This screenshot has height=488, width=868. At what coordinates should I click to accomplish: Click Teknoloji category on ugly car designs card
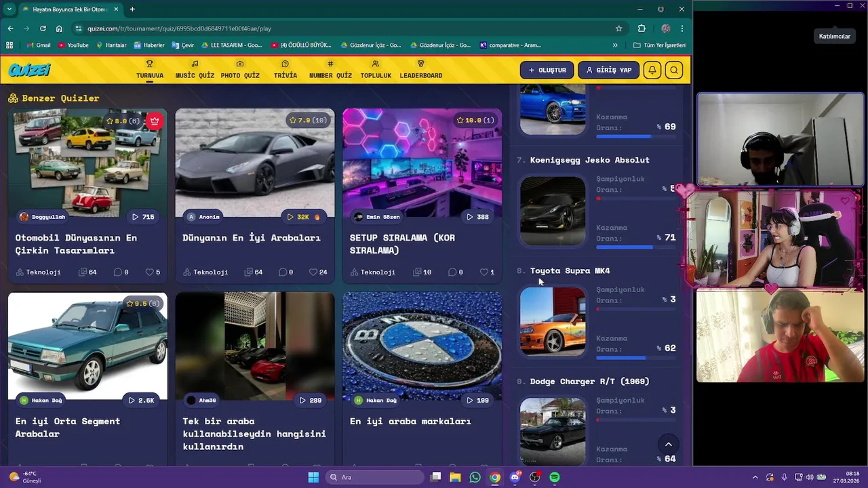39,272
